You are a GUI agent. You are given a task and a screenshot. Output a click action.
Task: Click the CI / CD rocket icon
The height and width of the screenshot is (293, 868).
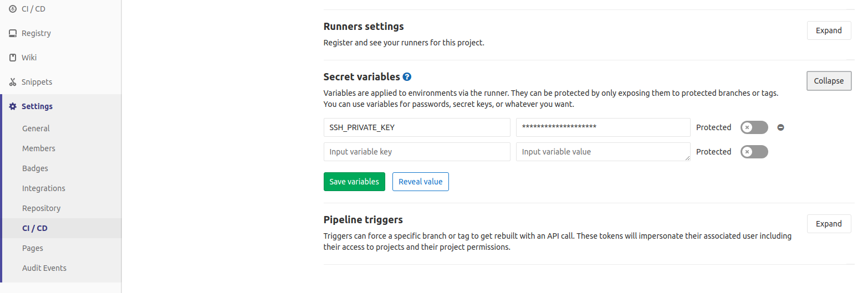click(x=13, y=9)
